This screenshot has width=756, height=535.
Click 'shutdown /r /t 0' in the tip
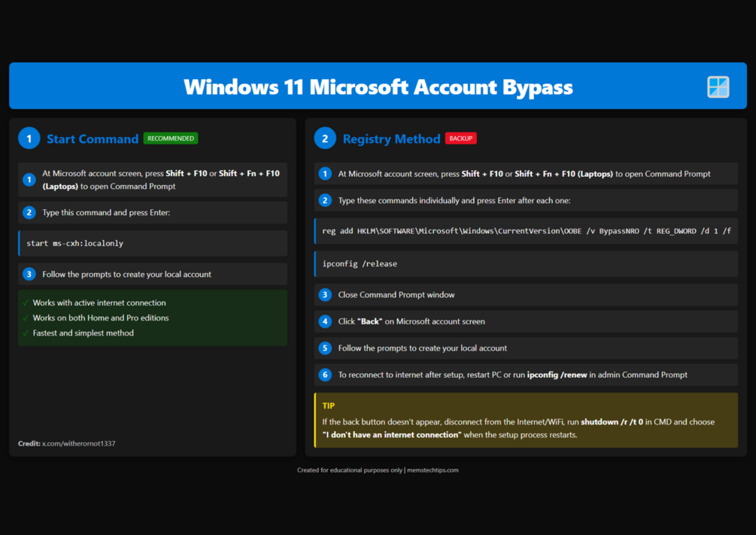point(612,421)
